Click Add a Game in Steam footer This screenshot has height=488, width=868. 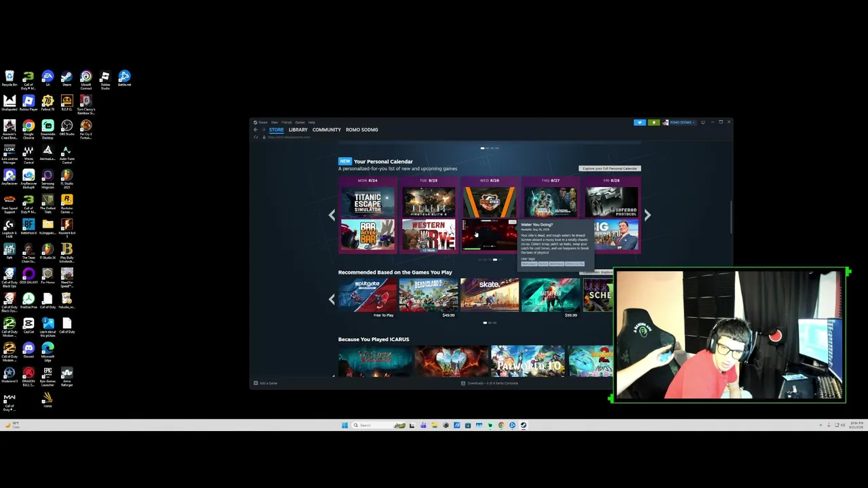tap(265, 383)
